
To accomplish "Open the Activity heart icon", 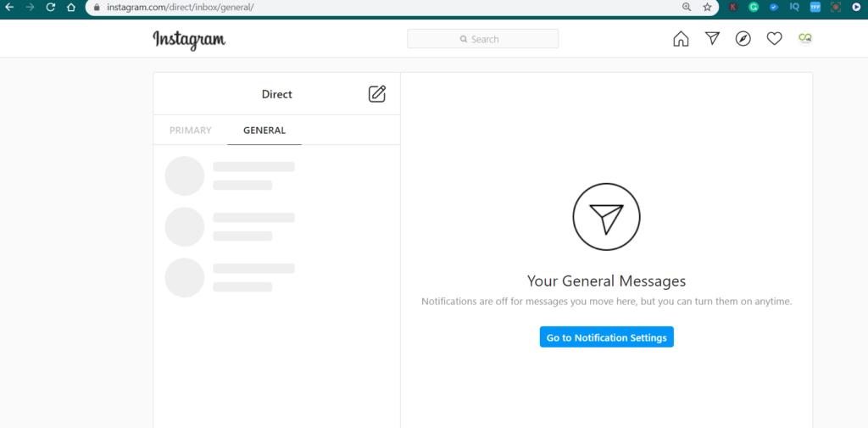I will tap(774, 39).
